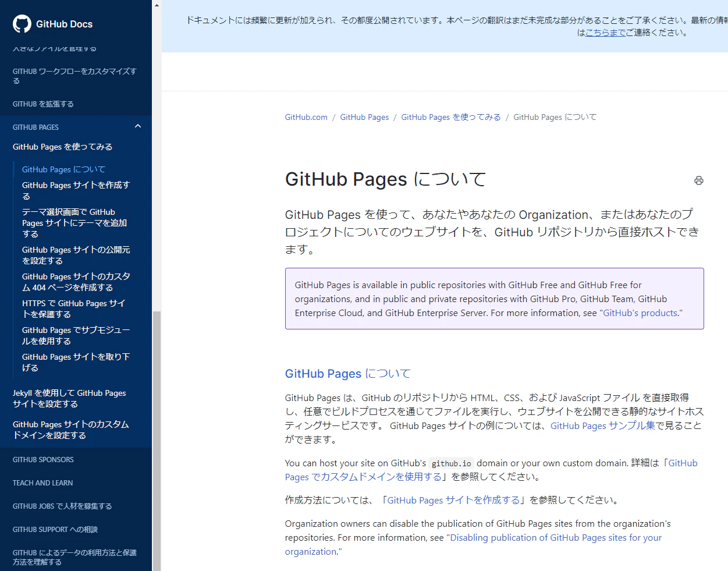Open 'Disabling publication of GitHub Pages sites' link
The width and height of the screenshot is (728, 571).
coord(473,545)
